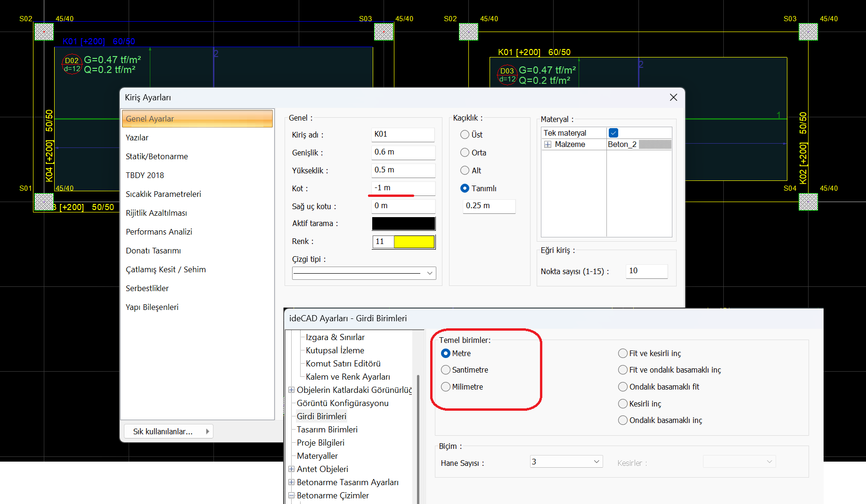Select Proje Bilgileri tree item

point(320,443)
